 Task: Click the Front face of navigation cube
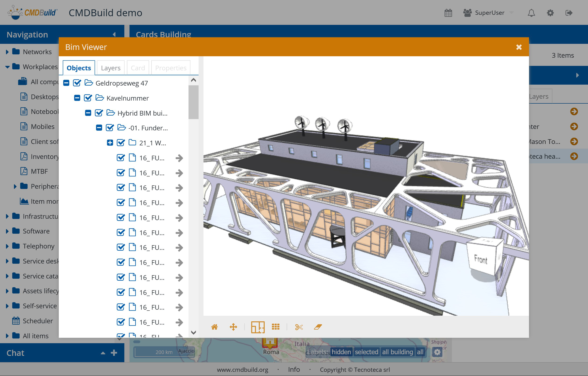click(481, 259)
